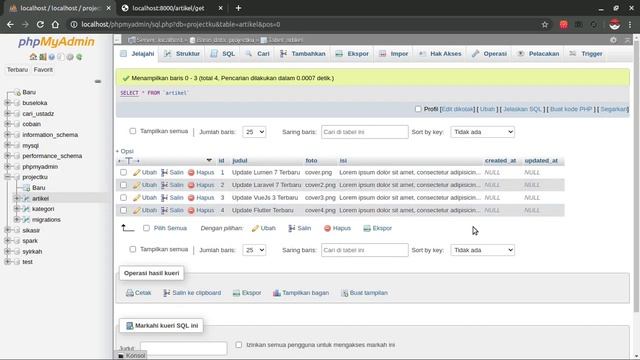Open Operasi tab
Image resolution: width=640 pixels, height=360 pixels.
point(489,53)
